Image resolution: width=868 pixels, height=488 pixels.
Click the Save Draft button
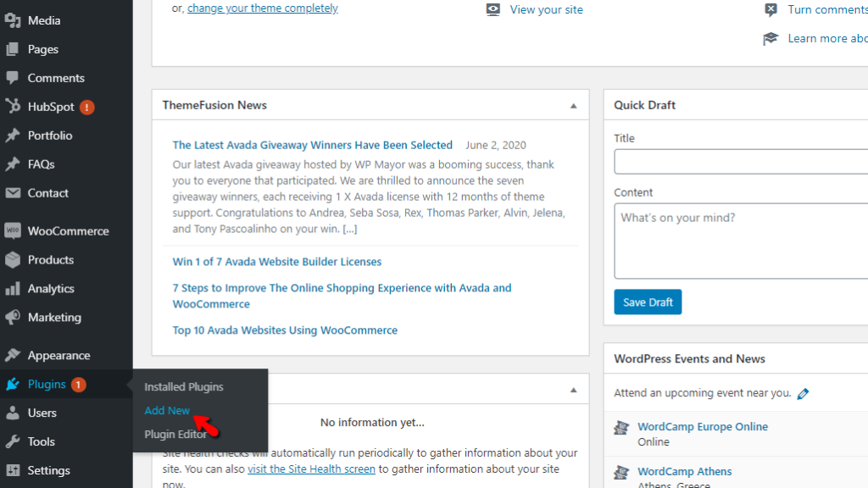[648, 302]
